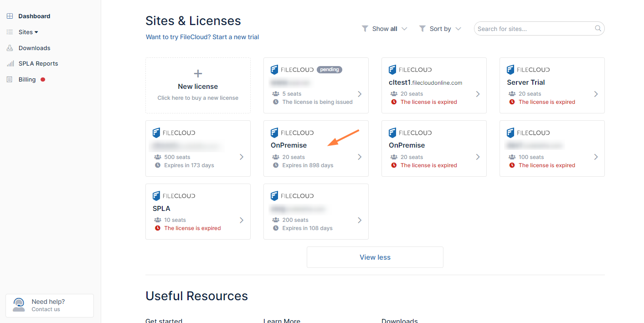Viewport: 644px width, 323px height.
Task: Click FileCloud logo on Server Trial card
Action: pos(528,70)
